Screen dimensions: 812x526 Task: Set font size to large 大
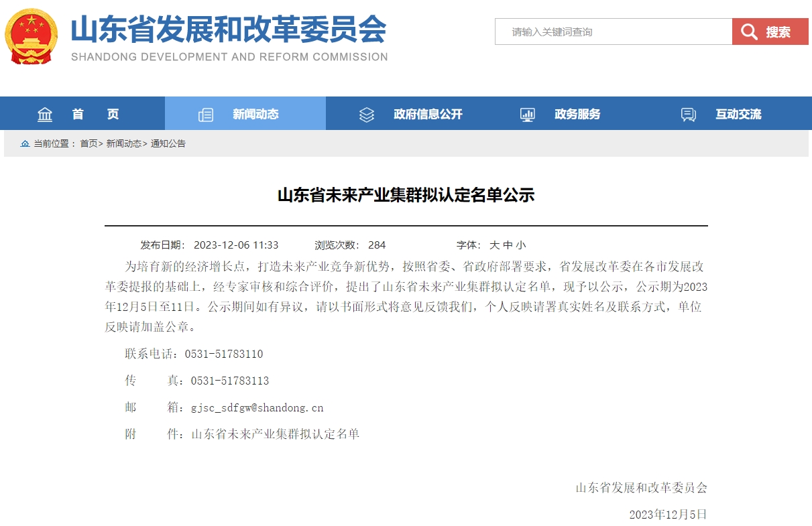pos(494,245)
